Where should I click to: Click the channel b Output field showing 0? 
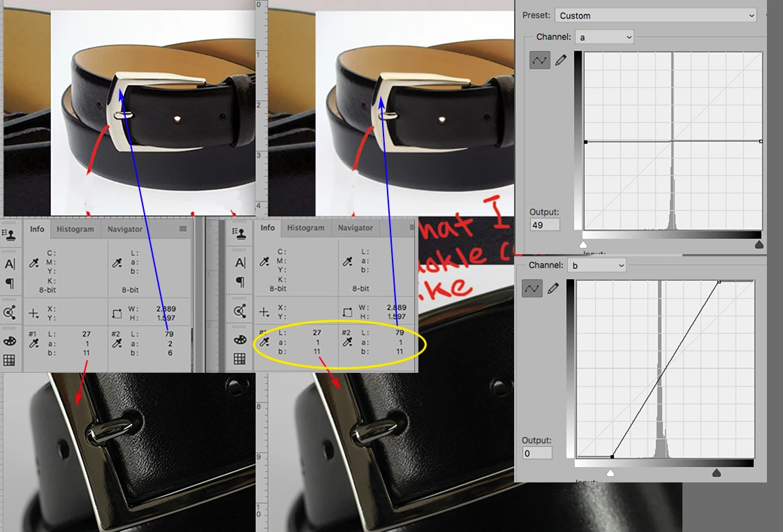click(x=537, y=453)
